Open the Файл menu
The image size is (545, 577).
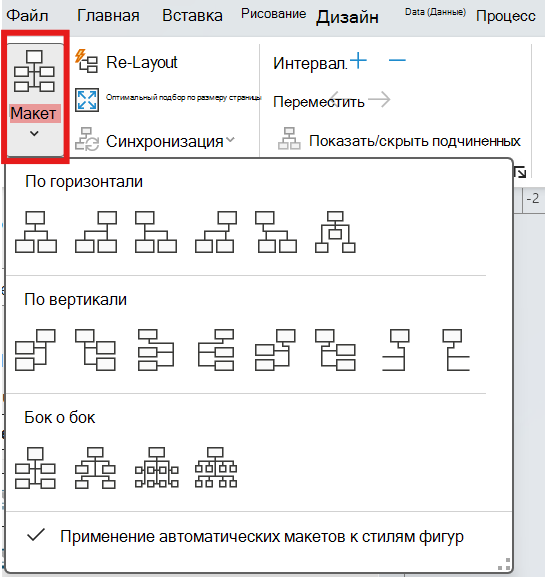click(x=28, y=16)
